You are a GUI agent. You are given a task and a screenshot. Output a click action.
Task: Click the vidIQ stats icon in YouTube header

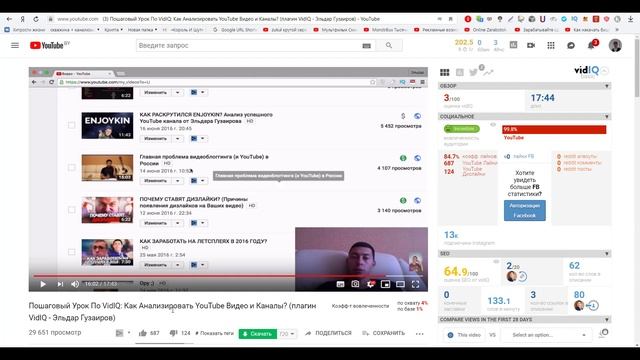513,45
